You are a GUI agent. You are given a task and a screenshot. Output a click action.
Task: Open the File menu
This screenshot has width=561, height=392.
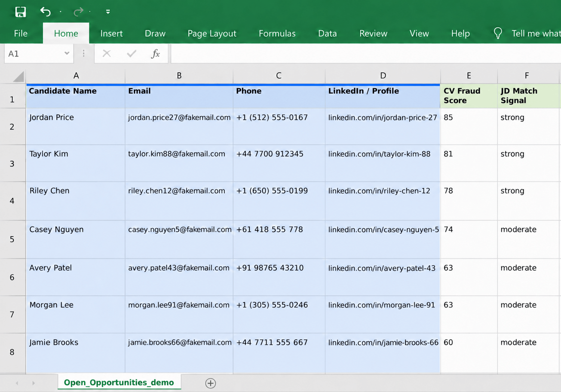[x=21, y=33]
